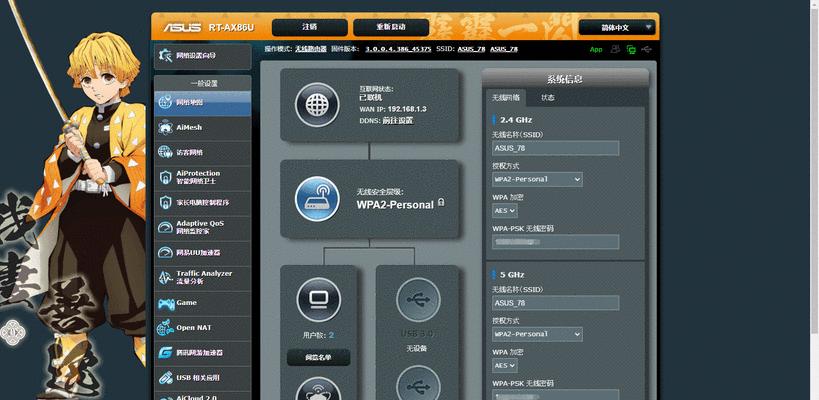Click the USB status icon in header
Viewport: 819px width, 400px height.
tap(647, 49)
